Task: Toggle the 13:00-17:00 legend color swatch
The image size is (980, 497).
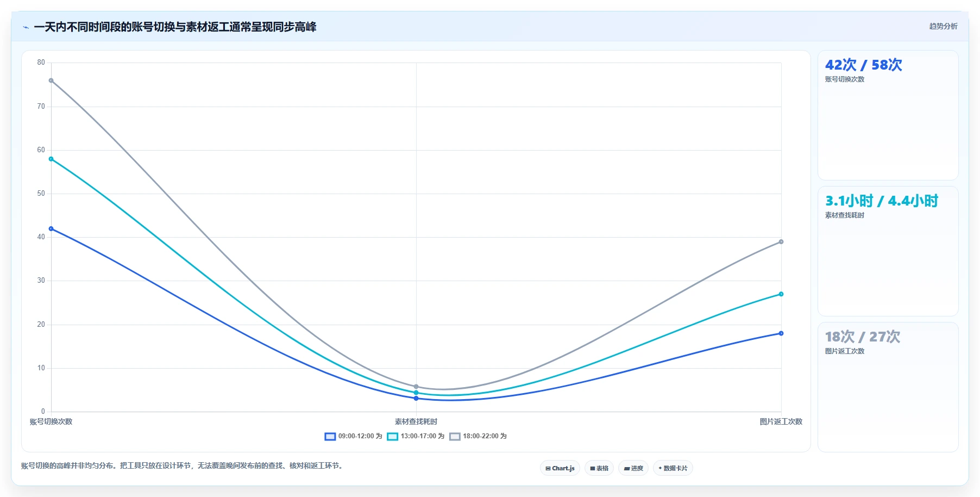Action: pos(393,437)
